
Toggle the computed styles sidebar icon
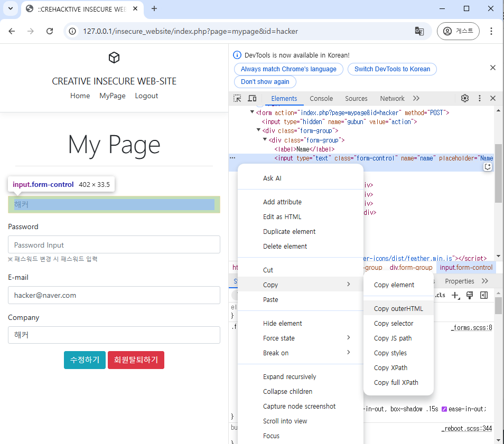click(x=484, y=295)
